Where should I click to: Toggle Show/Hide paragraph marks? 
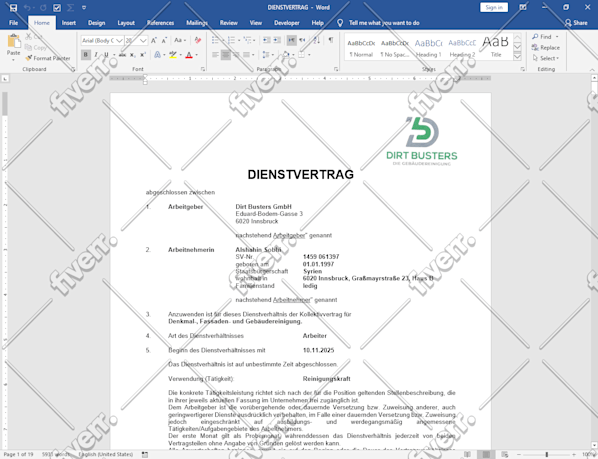click(331, 40)
